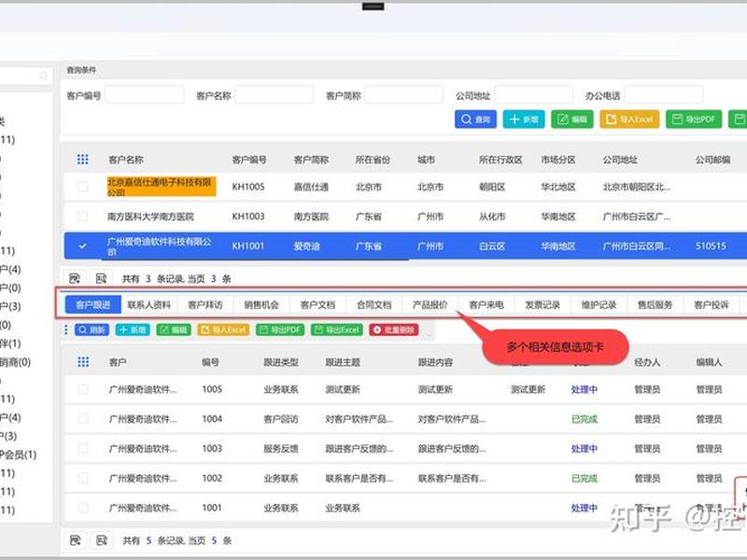Click the cyan 新增 button in follow-up toolbar
The width and height of the screenshot is (747, 560).
[133, 329]
